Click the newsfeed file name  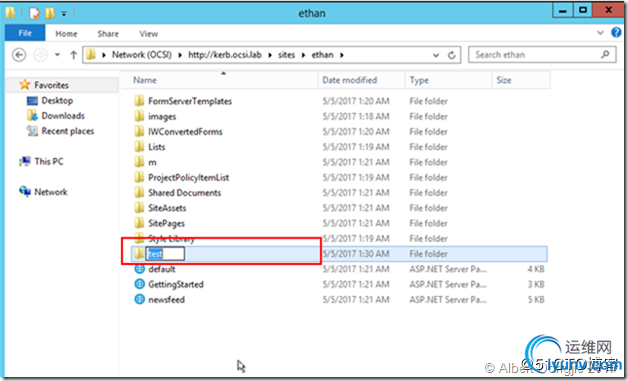pyautogui.click(x=167, y=300)
